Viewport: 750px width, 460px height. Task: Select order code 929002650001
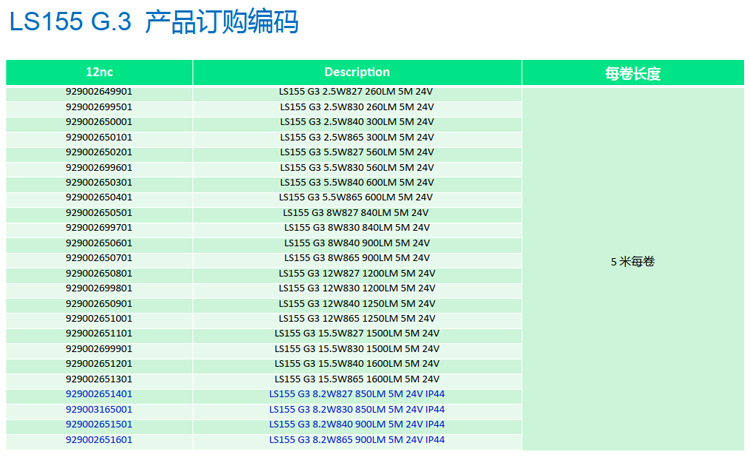coord(99,122)
